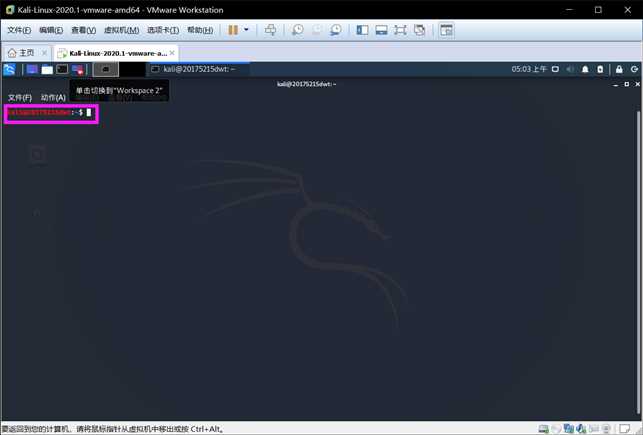Close the Kali-Linux-2020.1 VM tab

click(172, 53)
